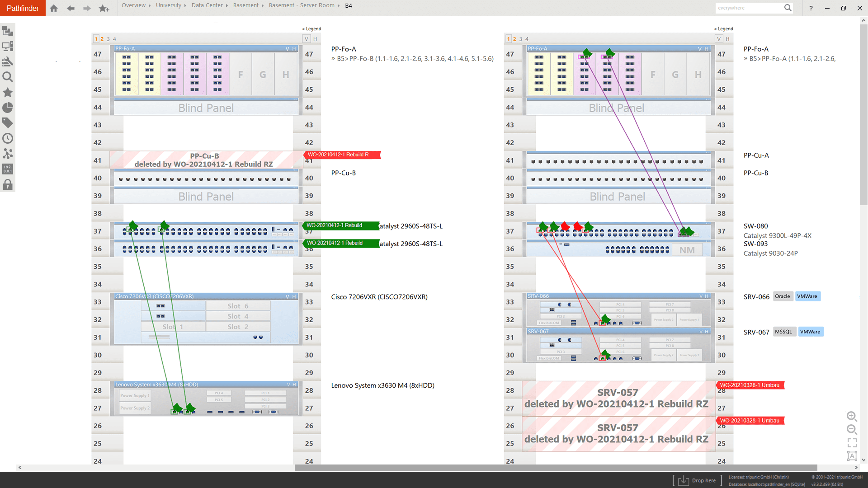Viewport: 868px width, 488px height.
Task: Toggle the H view on SRV-066 header
Action: 706,296
